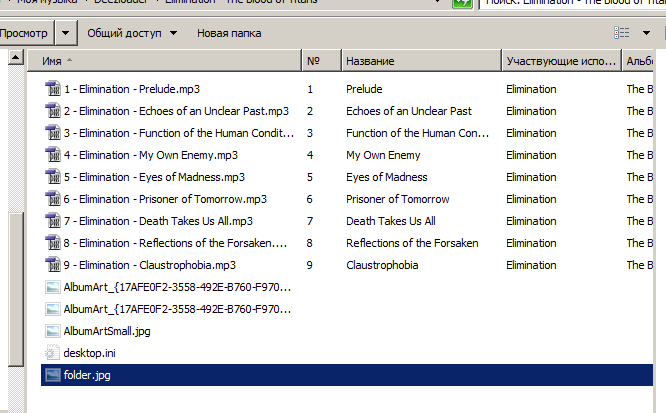Click the mp3 icon of Function of the Human Condit...

point(53,133)
